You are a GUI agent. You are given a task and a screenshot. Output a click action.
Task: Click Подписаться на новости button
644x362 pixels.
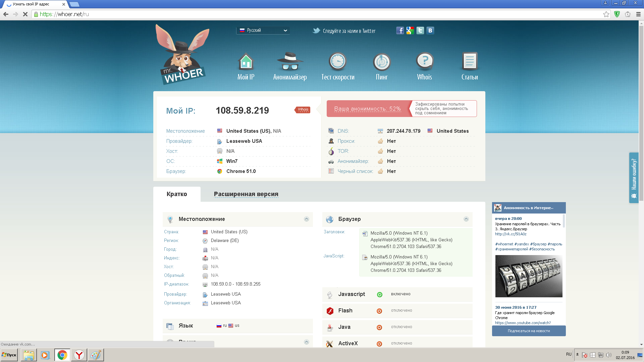(x=529, y=331)
